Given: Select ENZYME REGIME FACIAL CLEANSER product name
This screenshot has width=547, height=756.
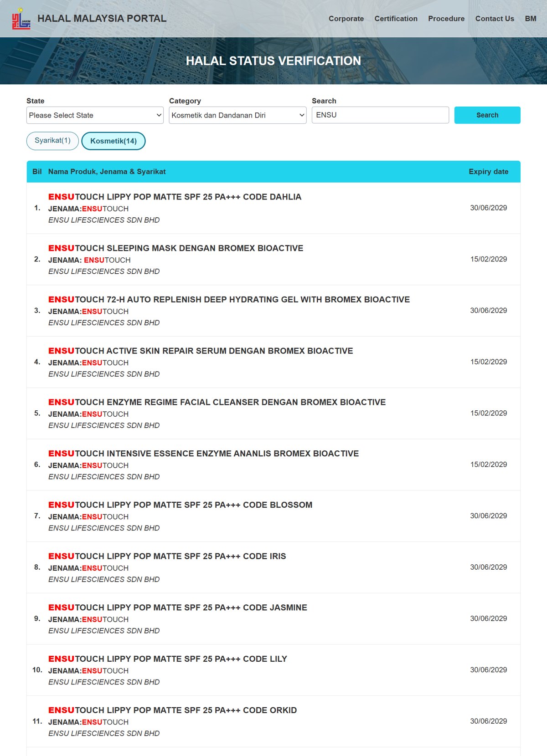Looking at the screenshot, I should [217, 402].
